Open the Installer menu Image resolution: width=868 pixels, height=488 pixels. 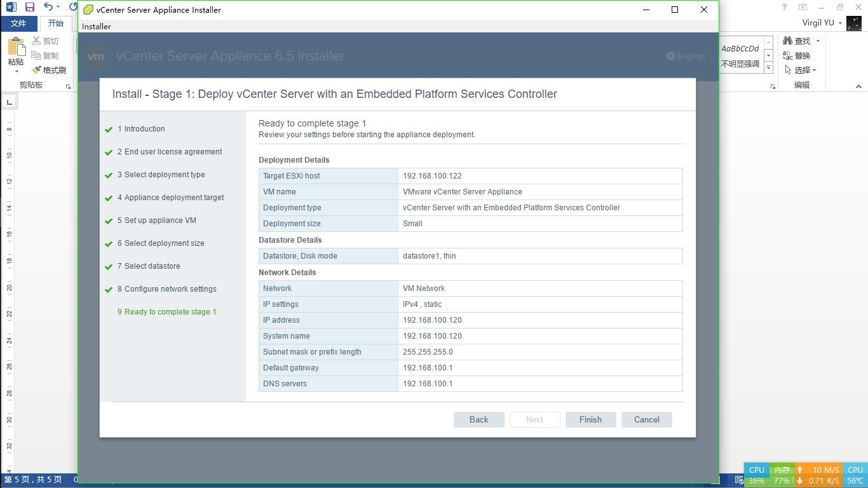tap(97, 26)
